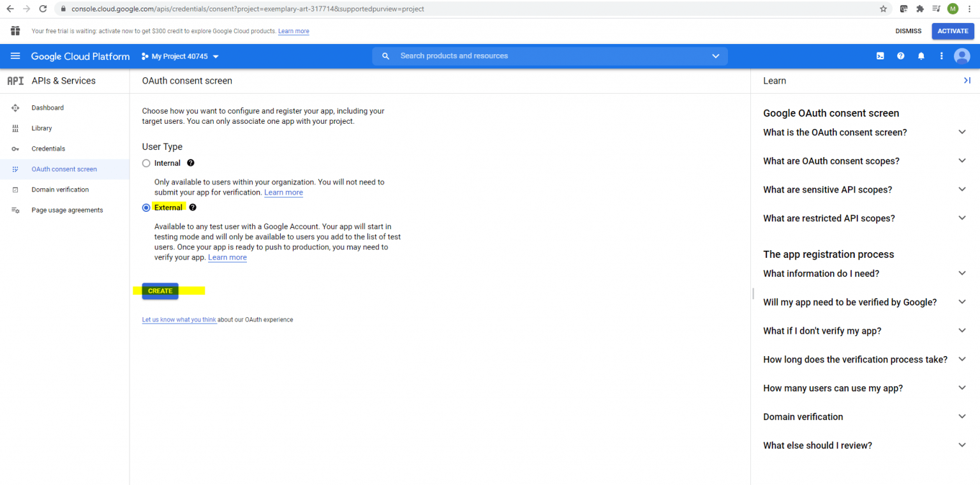Open the header three-dot settings menu
This screenshot has height=485, width=980.
[941, 56]
